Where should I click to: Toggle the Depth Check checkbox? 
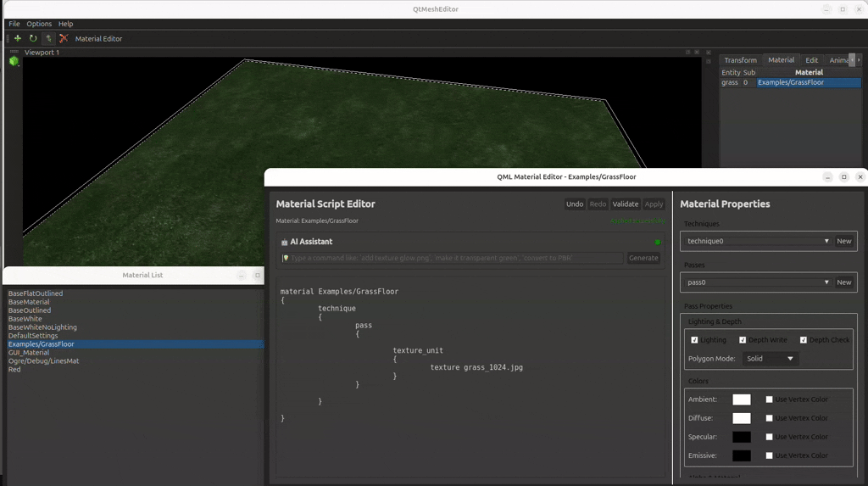pos(804,340)
